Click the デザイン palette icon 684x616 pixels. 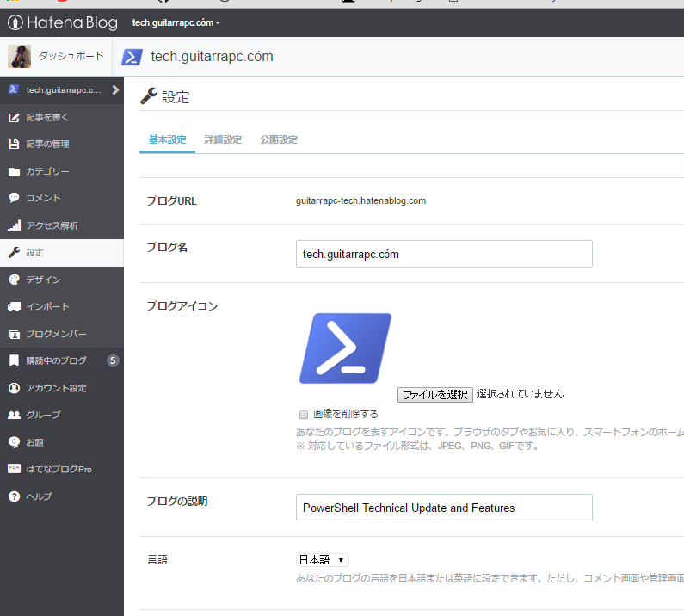point(14,280)
